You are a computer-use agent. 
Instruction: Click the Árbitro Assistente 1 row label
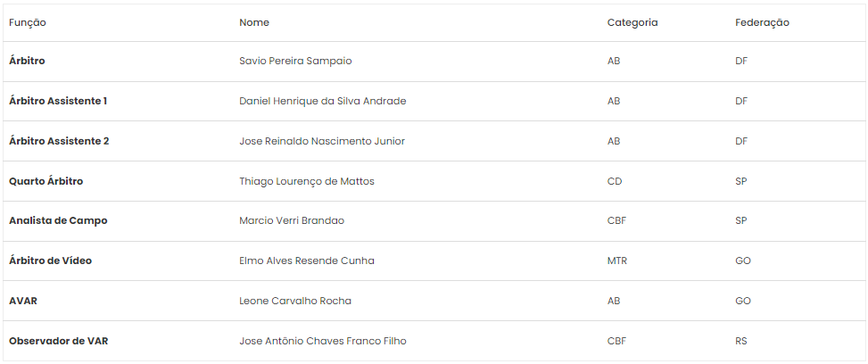coord(58,101)
